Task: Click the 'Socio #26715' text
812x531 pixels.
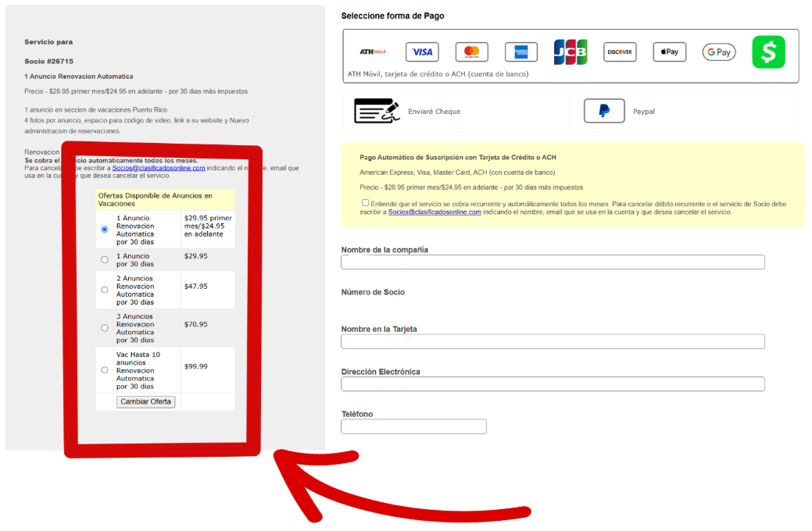Action: click(x=48, y=61)
